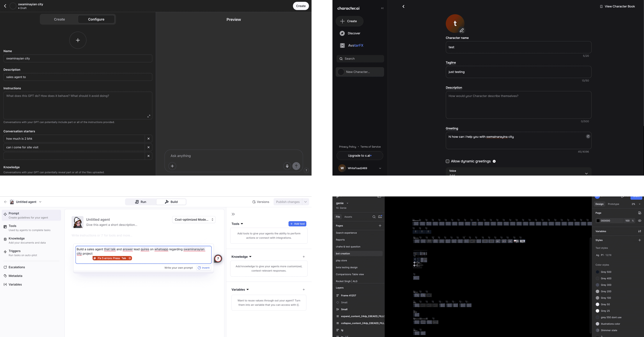
Task: Click the Figma pages search icon
Action: [x=374, y=217]
